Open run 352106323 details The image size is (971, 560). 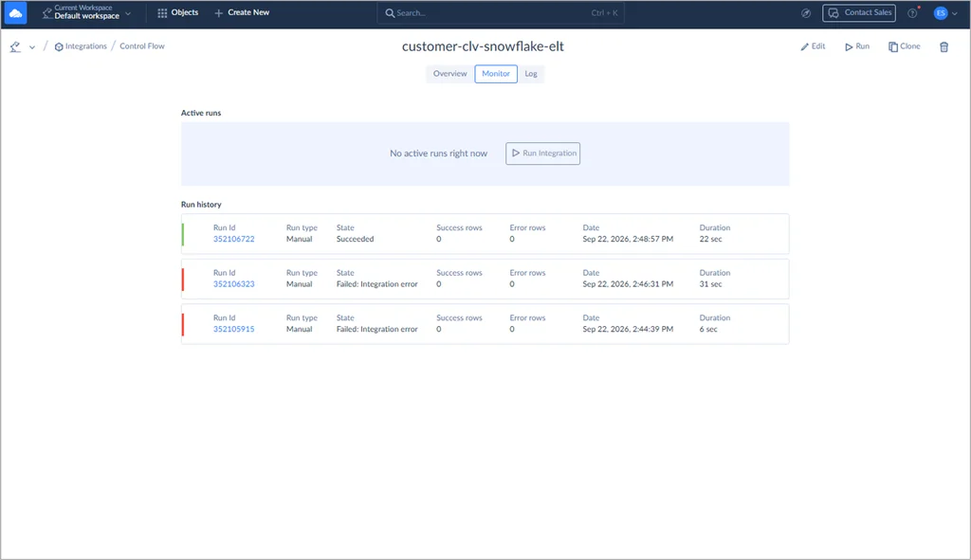pyautogui.click(x=233, y=284)
